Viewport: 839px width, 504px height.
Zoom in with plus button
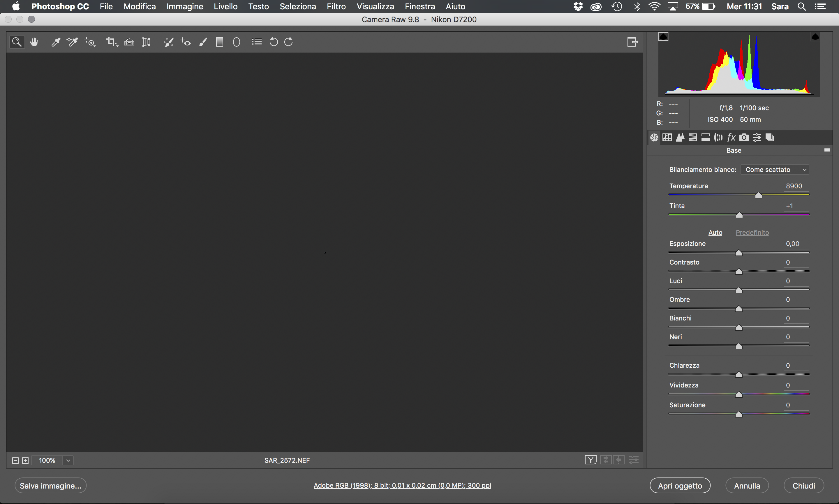(x=25, y=461)
